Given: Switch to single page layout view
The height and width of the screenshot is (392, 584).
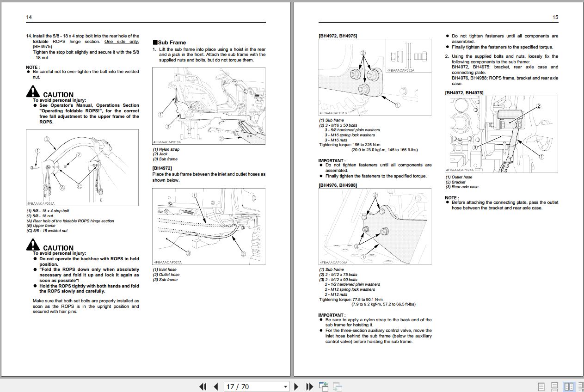Looking at the screenshot, I should click(540, 386).
